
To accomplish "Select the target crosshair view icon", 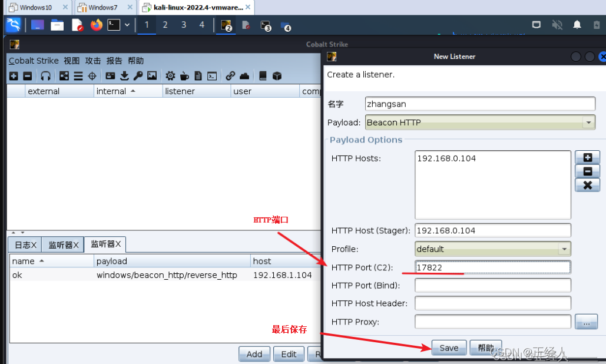I will point(92,76).
